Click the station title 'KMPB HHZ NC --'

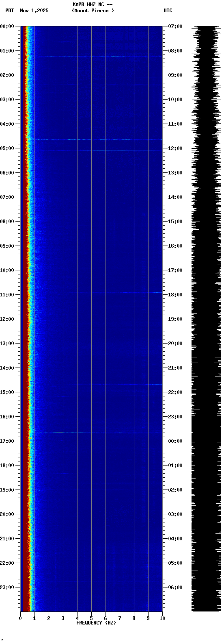93,4
